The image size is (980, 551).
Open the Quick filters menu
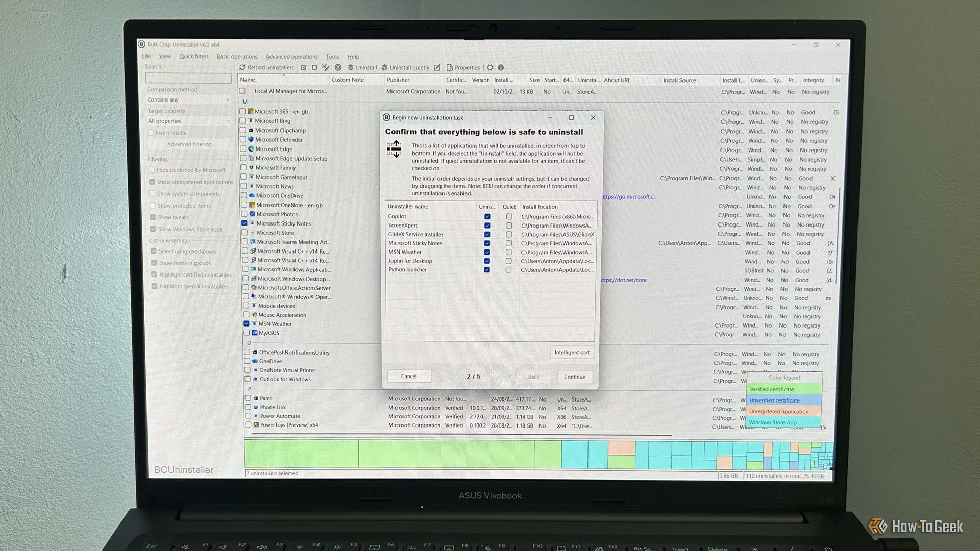click(x=194, y=56)
